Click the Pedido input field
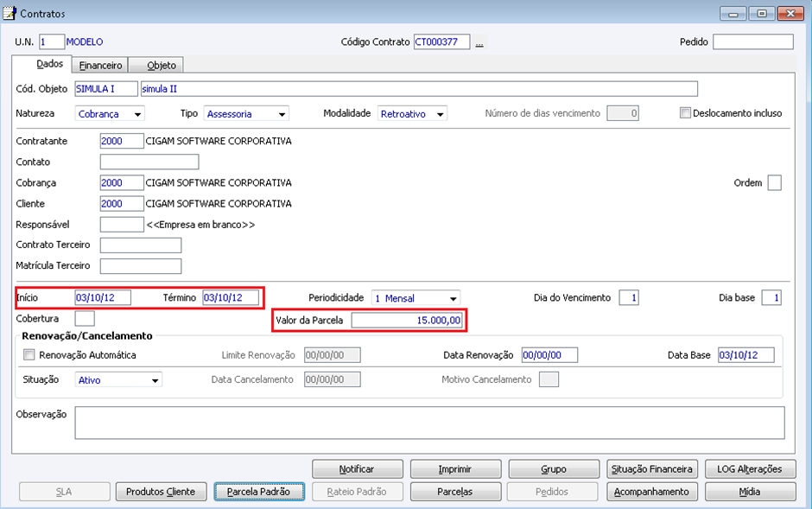 coord(753,42)
